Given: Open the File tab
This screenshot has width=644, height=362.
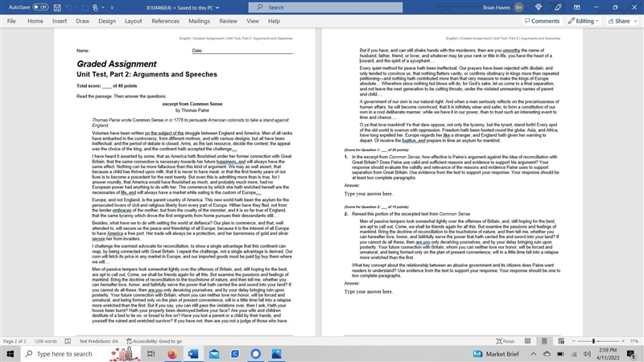Looking at the screenshot, I should click(x=11, y=21).
